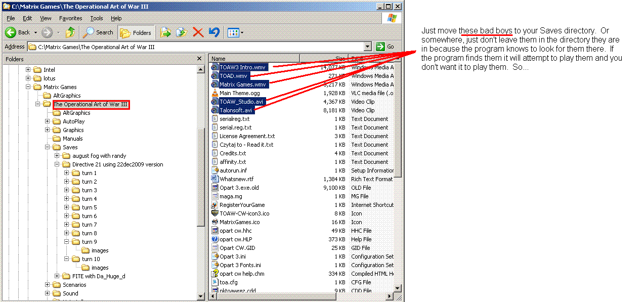Click the TOAW-CW-icon3.ico icon
Screen dimensions: 644x302
[214, 213]
